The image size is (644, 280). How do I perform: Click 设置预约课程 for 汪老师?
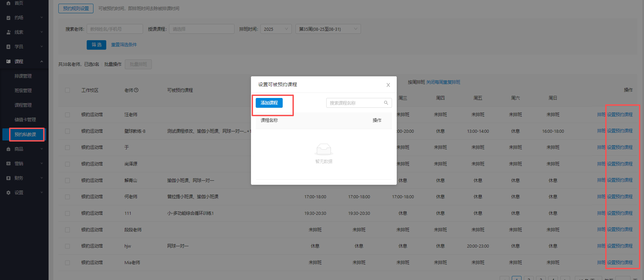click(620, 114)
